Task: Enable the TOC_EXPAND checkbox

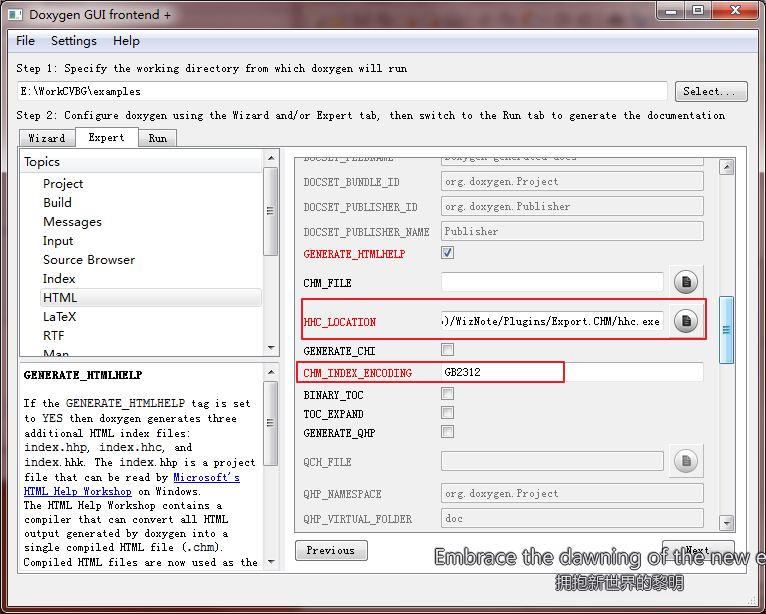Action: pos(447,413)
